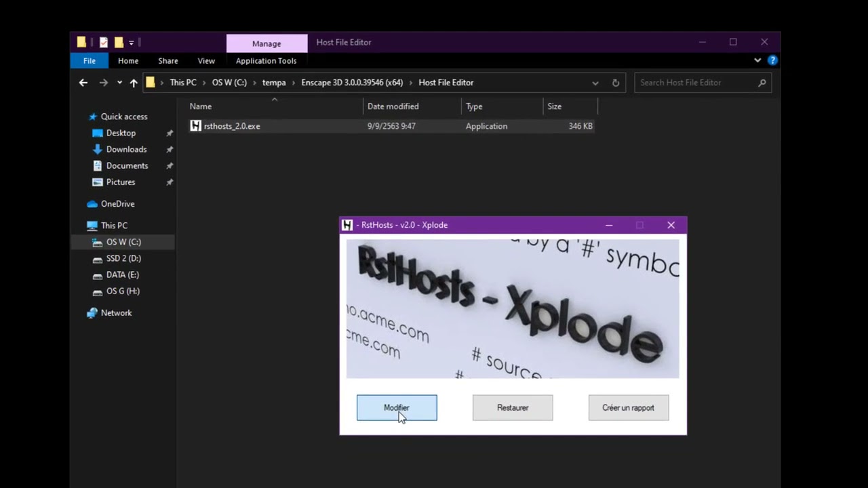Click the search magnifier icon
The height and width of the screenshot is (488, 868).
[762, 83]
